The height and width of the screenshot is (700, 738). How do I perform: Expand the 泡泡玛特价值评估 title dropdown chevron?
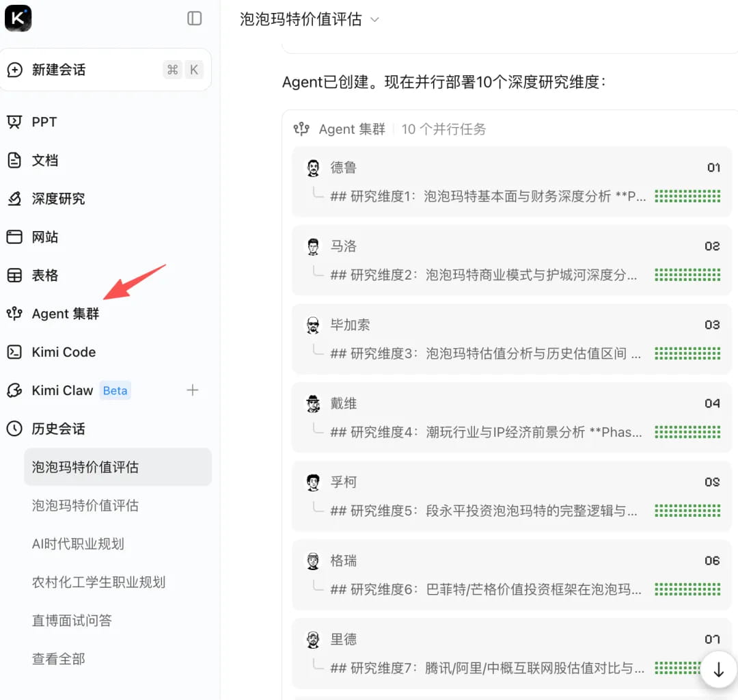[374, 20]
